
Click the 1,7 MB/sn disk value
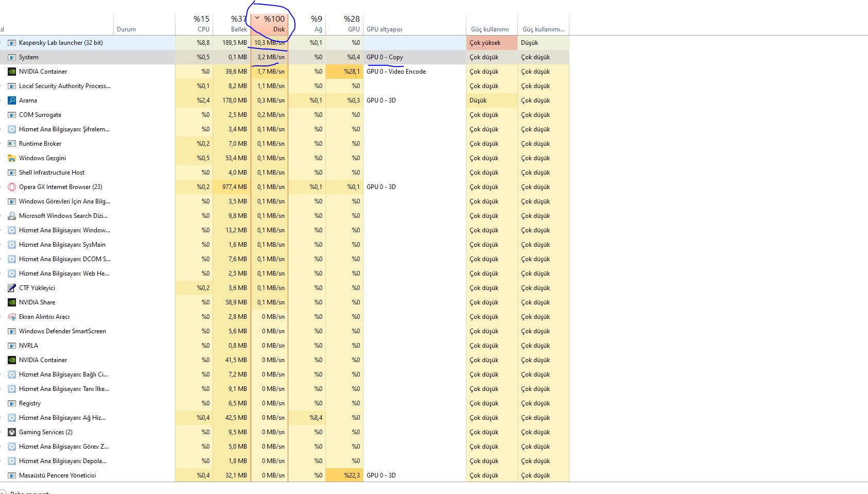(271, 72)
